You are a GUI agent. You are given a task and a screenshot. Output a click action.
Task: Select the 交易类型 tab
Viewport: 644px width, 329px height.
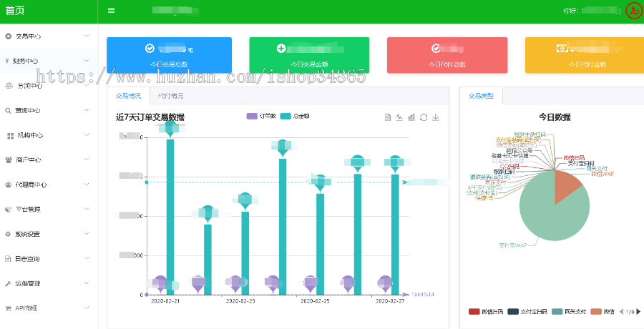(x=481, y=95)
